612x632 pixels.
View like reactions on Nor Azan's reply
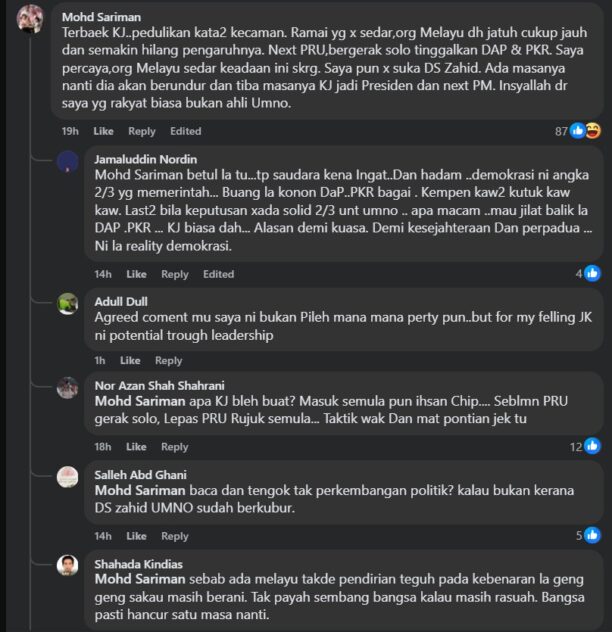click(x=592, y=446)
